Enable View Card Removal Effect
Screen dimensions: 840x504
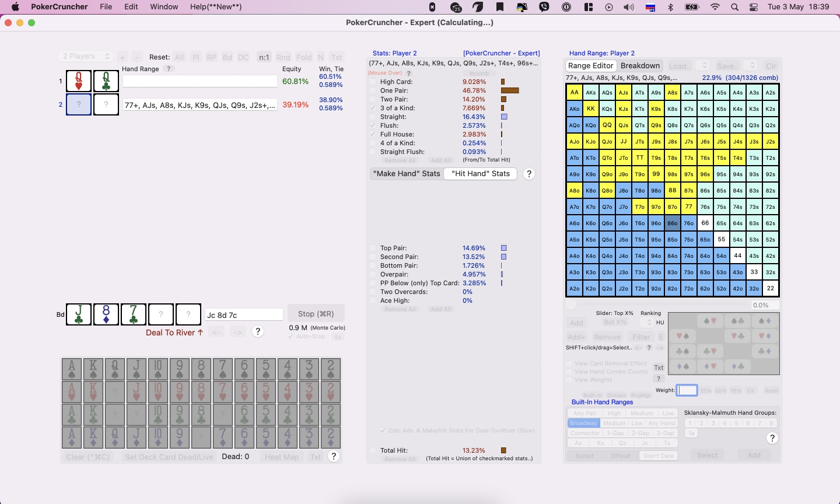(569, 363)
